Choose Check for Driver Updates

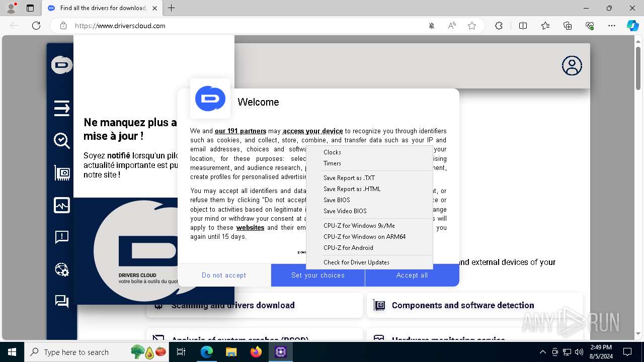point(369,262)
